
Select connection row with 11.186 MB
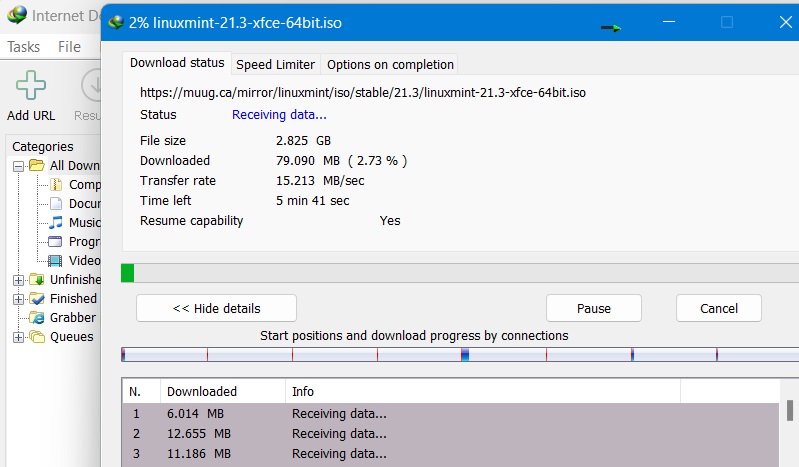point(450,453)
